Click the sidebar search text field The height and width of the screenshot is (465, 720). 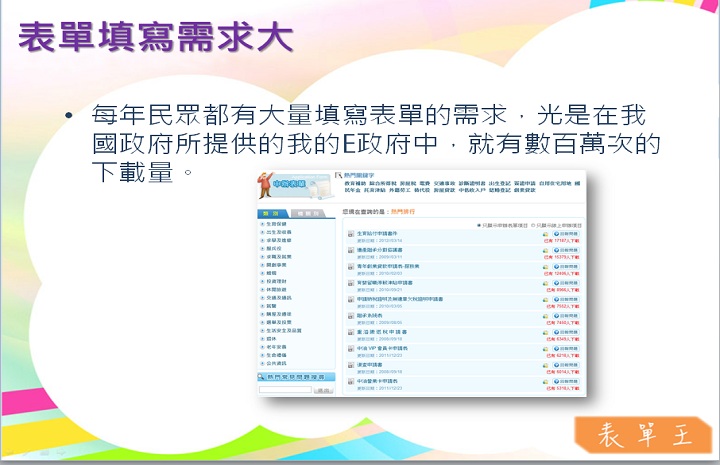[x=284, y=390]
